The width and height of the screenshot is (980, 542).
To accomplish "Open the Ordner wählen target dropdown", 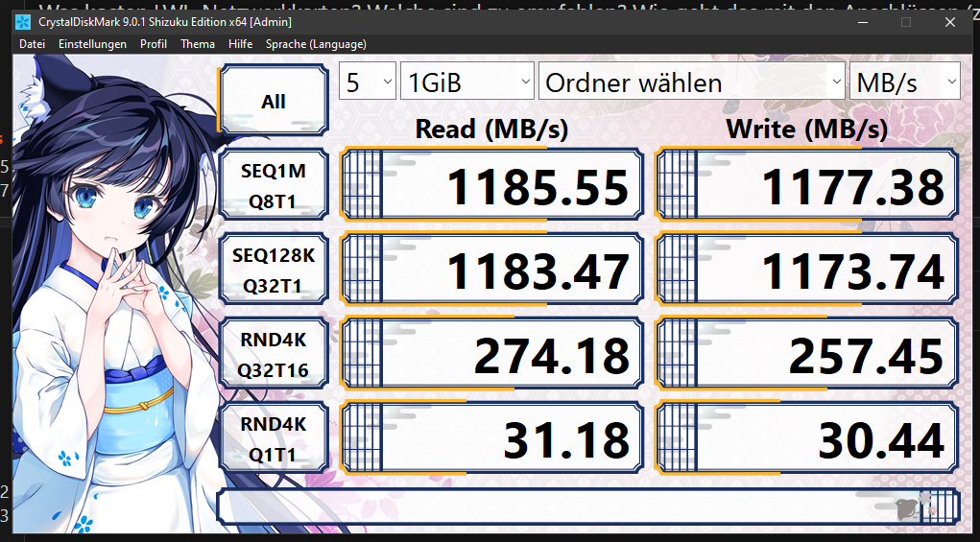I will [692, 82].
